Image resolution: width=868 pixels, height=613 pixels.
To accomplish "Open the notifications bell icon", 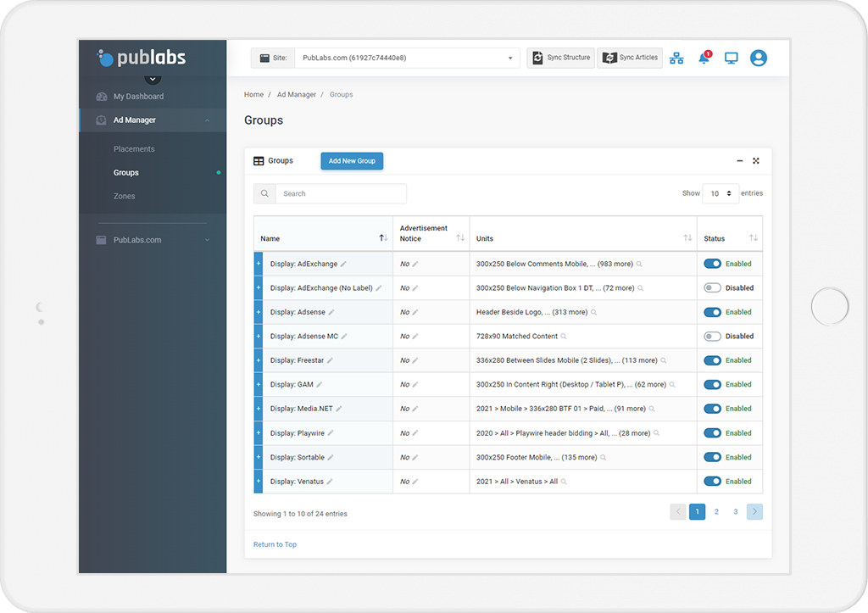I will (x=704, y=59).
